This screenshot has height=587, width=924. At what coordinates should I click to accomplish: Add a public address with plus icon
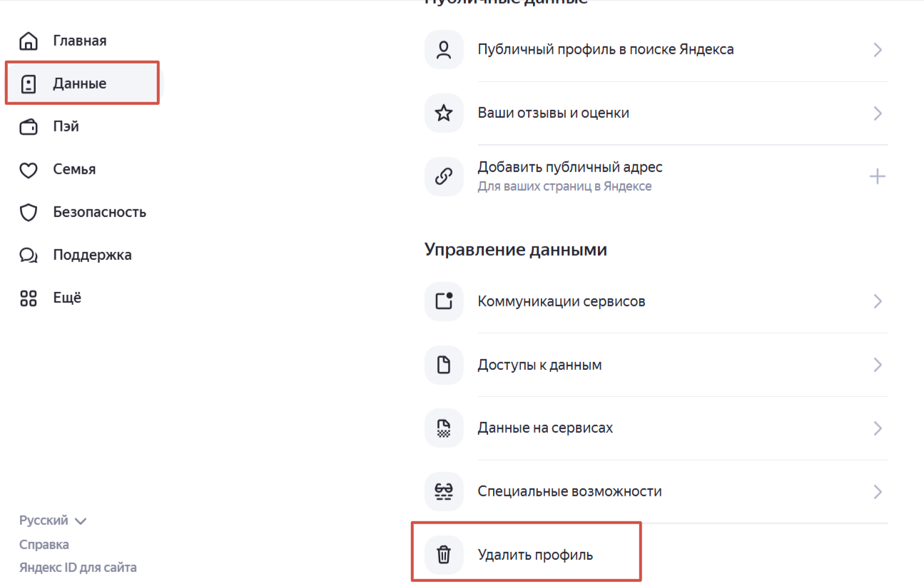[x=878, y=176]
